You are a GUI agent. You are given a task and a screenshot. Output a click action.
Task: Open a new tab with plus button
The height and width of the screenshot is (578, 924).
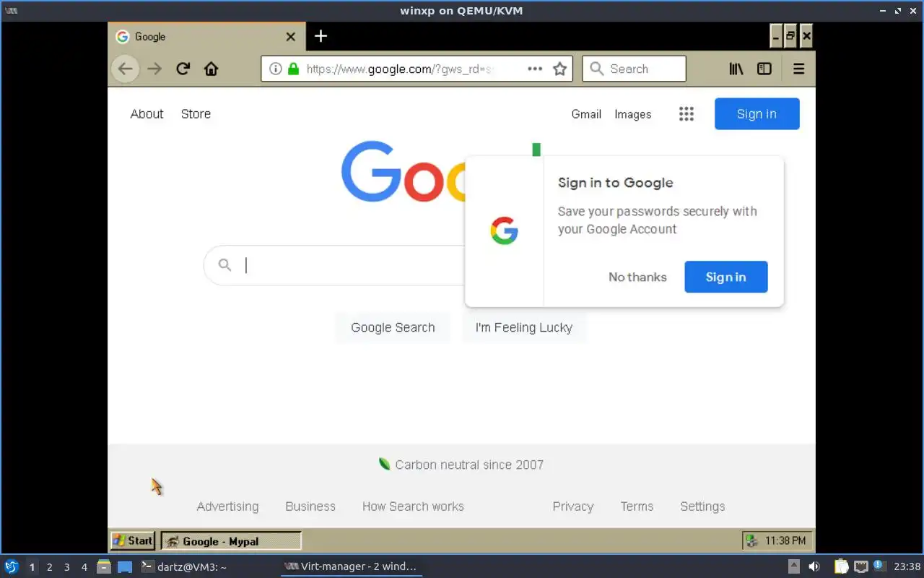click(x=321, y=36)
